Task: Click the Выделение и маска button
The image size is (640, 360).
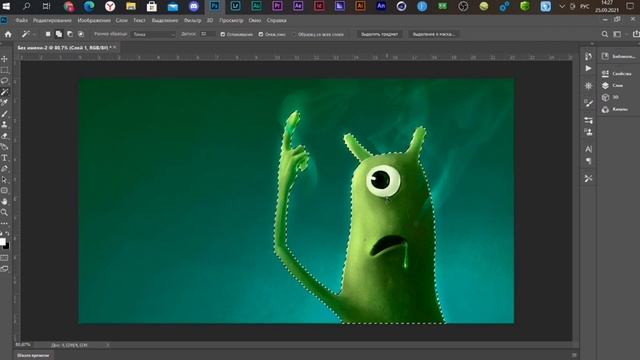Action: (x=433, y=34)
